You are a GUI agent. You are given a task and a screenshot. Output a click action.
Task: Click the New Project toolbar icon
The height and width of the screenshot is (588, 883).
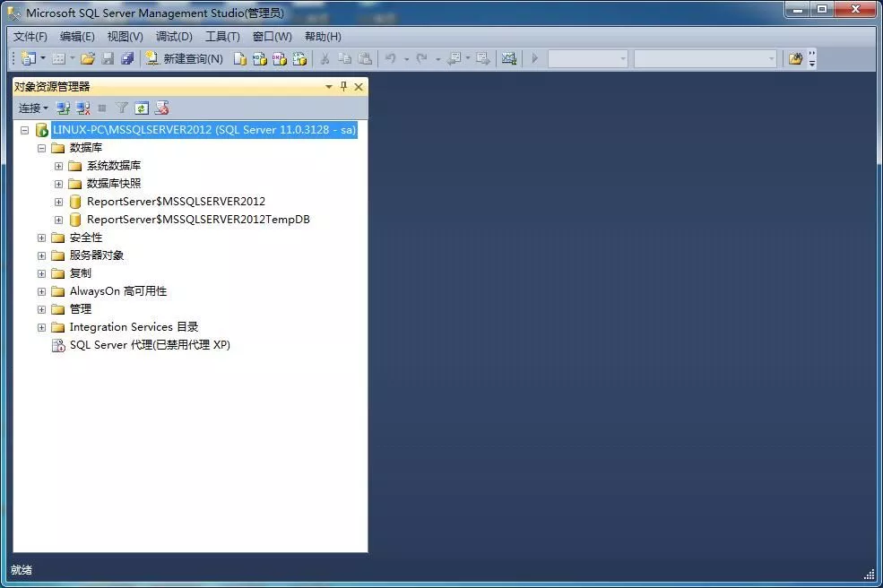[28, 58]
